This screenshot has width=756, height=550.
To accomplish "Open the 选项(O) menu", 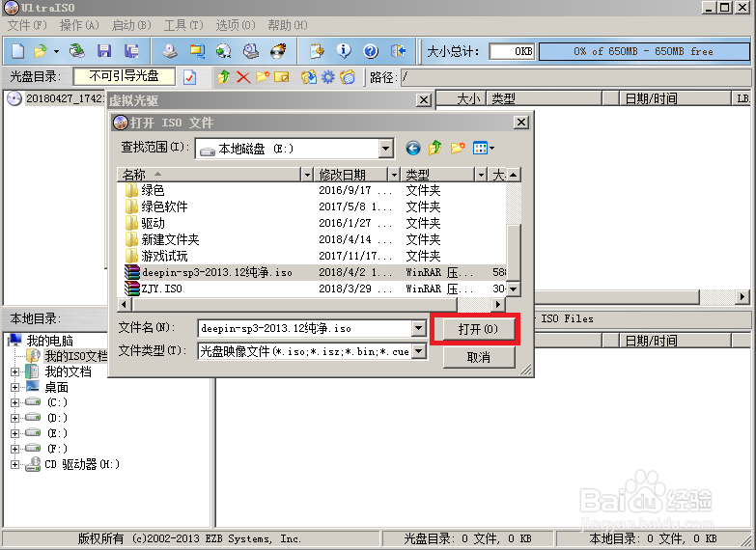I will click(x=236, y=25).
